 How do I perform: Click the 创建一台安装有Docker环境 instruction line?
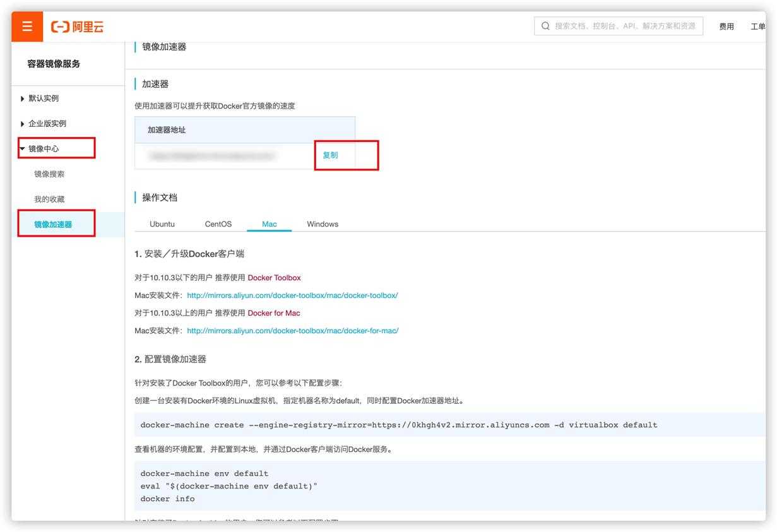tap(300, 401)
